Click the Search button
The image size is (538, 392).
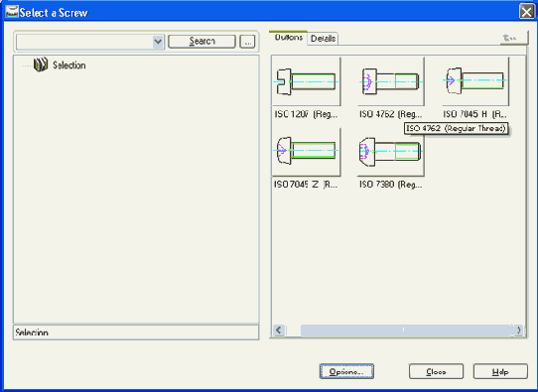202,42
